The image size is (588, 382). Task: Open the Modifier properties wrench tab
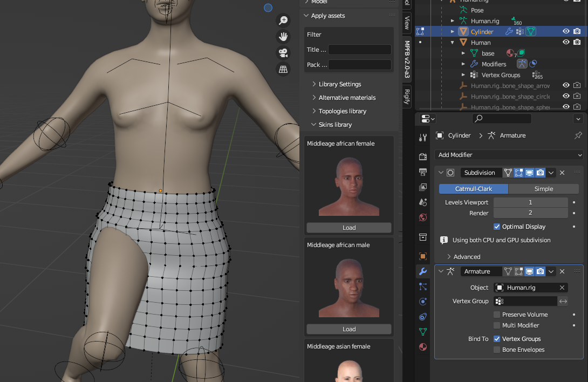(423, 271)
